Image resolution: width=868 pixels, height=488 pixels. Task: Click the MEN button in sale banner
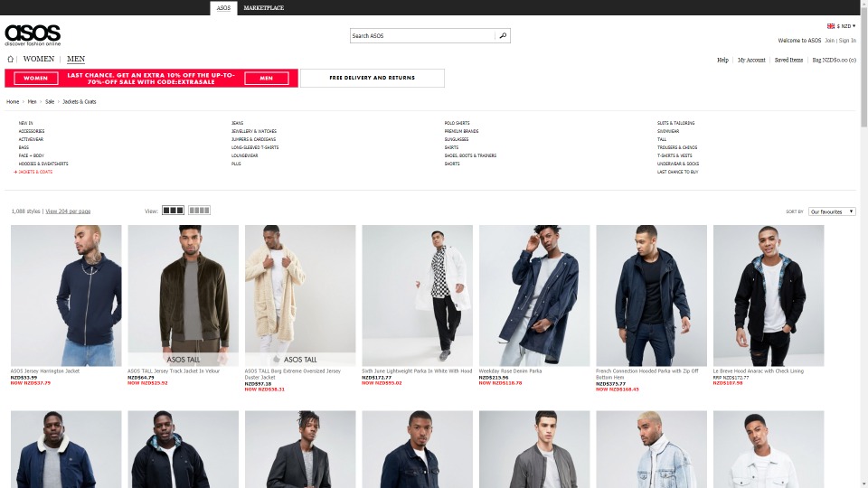tap(266, 78)
